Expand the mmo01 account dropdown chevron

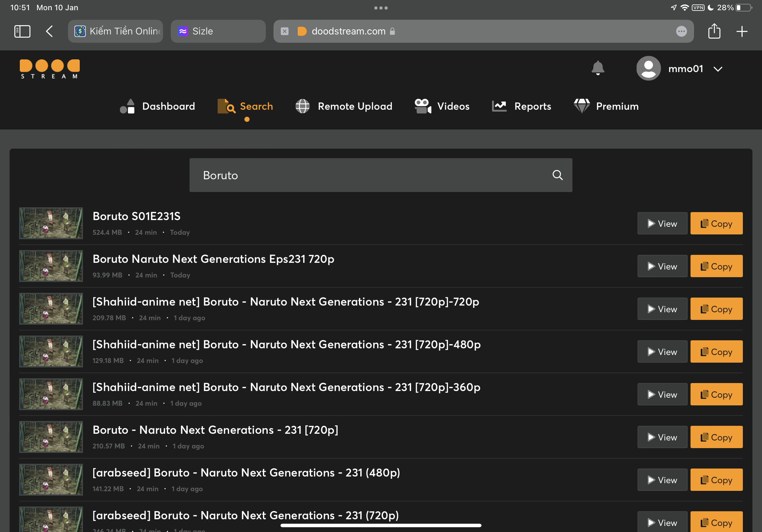click(718, 69)
